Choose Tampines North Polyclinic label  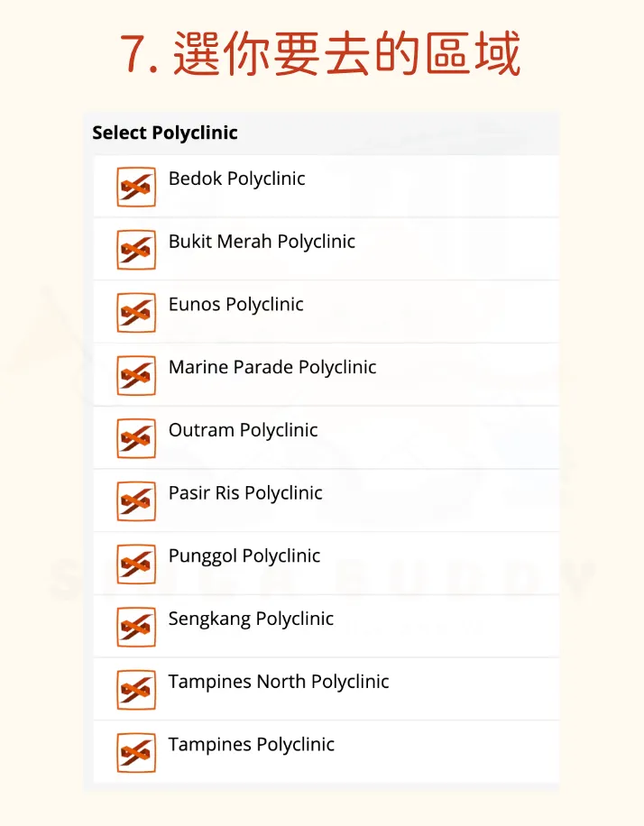[279, 682]
